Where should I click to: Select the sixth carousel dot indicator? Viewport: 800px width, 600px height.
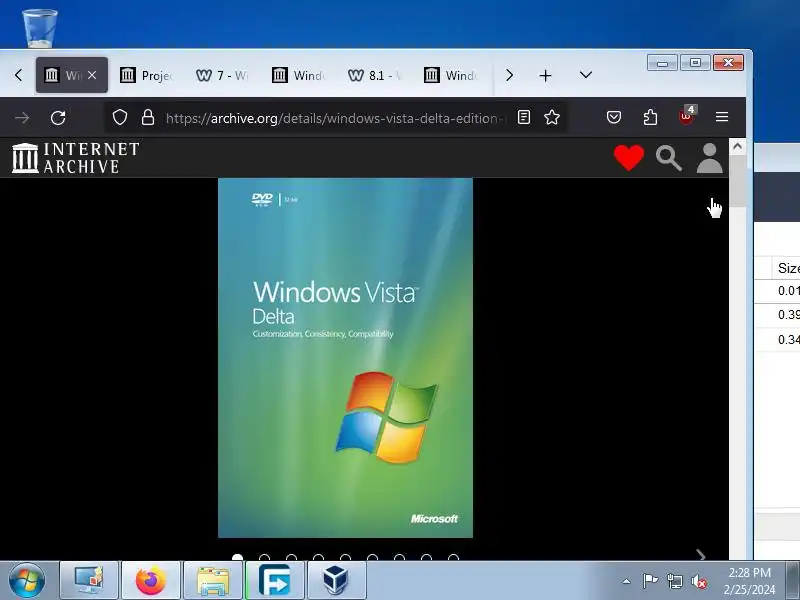point(372,558)
